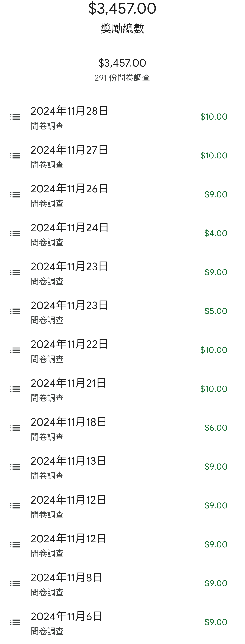Click the list icon beside 2024年11月8日

pyautogui.click(x=15, y=583)
